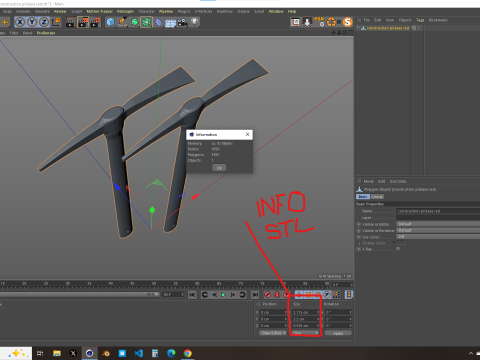Open Object Manager Tags menu
480x360 pixels.
point(420,20)
